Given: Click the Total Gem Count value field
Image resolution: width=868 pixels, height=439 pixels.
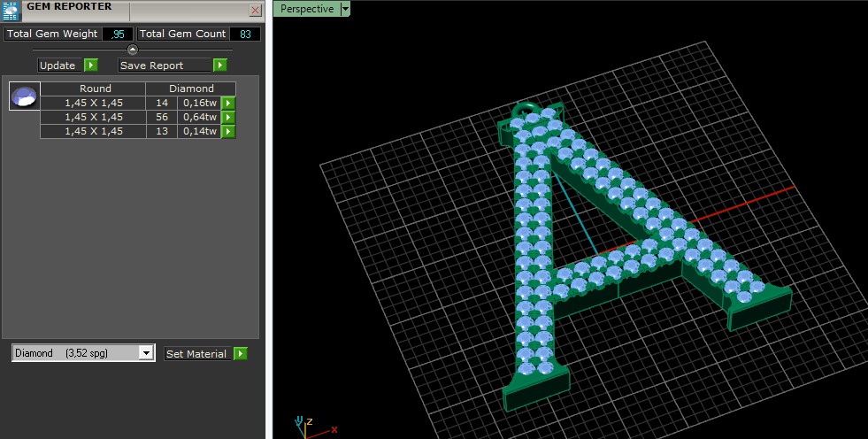Looking at the screenshot, I should coord(245,34).
